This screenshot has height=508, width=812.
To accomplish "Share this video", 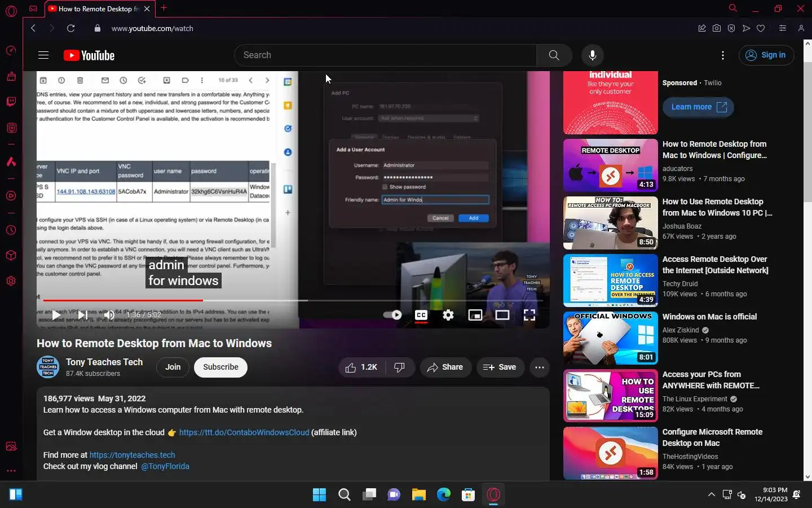I will click(x=445, y=367).
